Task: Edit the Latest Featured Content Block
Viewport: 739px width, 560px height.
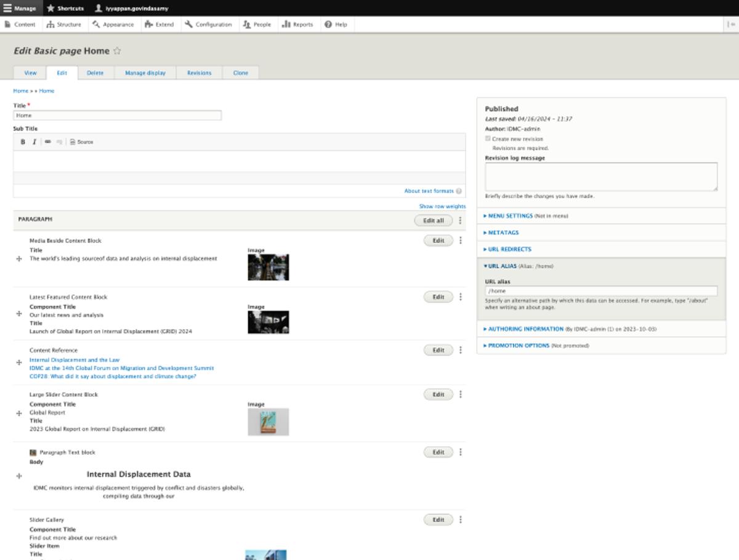Action: click(438, 297)
